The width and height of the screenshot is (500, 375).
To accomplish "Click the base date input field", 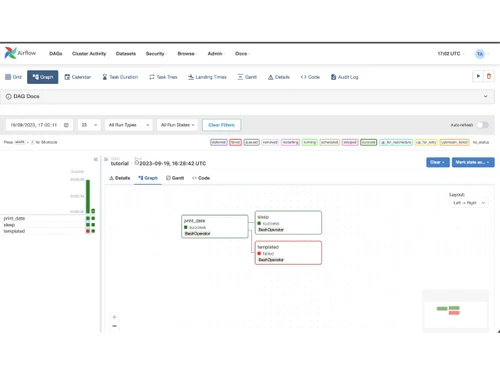I will [x=39, y=125].
